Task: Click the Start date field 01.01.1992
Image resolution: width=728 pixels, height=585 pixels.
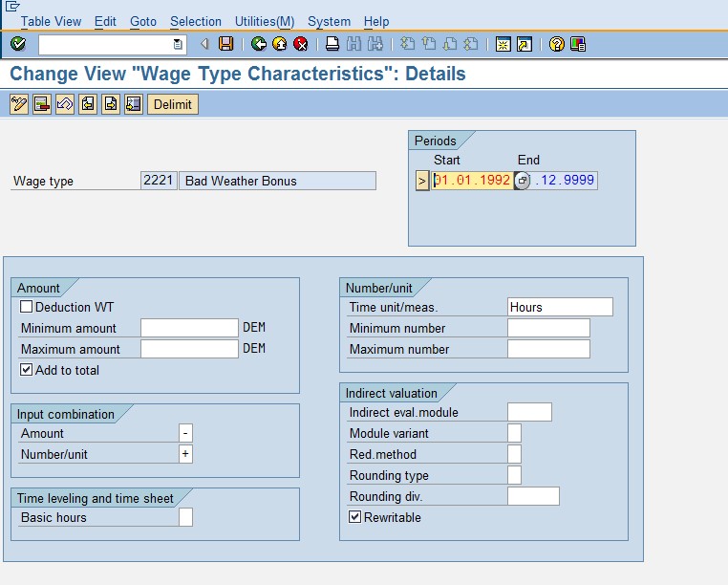Action: (473, 181)
